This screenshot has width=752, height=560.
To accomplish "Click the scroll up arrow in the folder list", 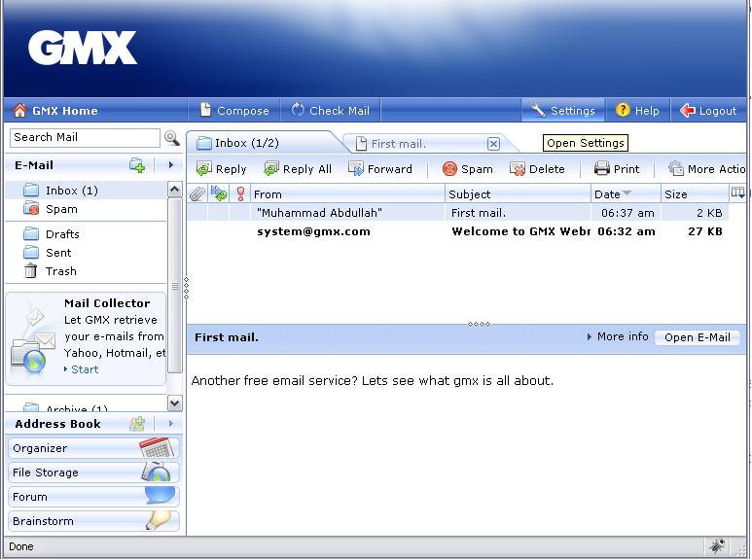I will (x=174, y=190).
